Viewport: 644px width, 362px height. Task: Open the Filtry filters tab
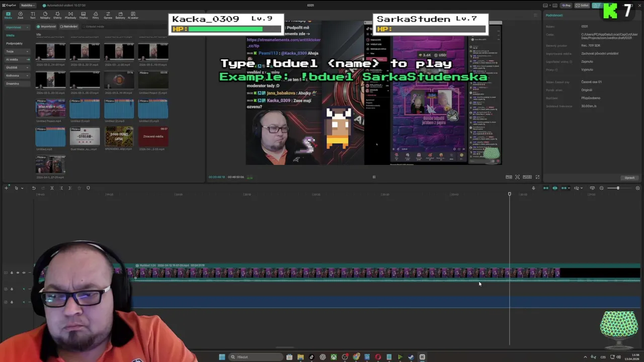click(x=96, y=15)
